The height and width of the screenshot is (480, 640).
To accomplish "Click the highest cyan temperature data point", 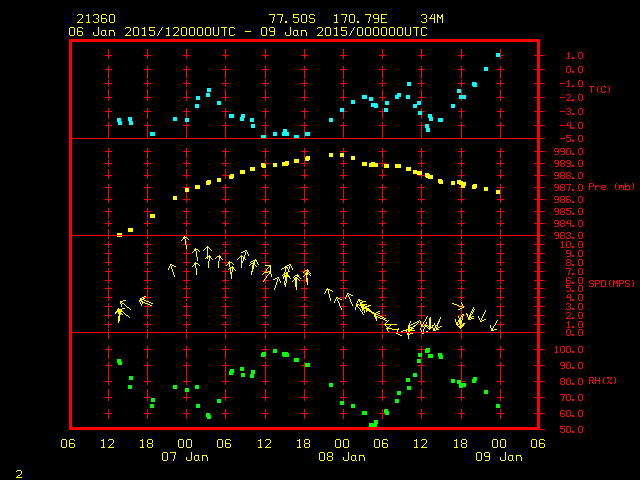I will [497, 55].
